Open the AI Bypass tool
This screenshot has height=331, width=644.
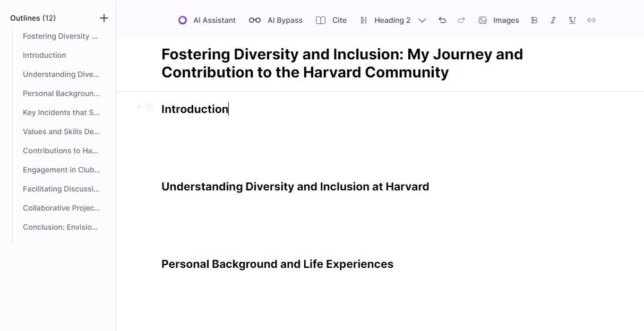[x=276, y=20]
